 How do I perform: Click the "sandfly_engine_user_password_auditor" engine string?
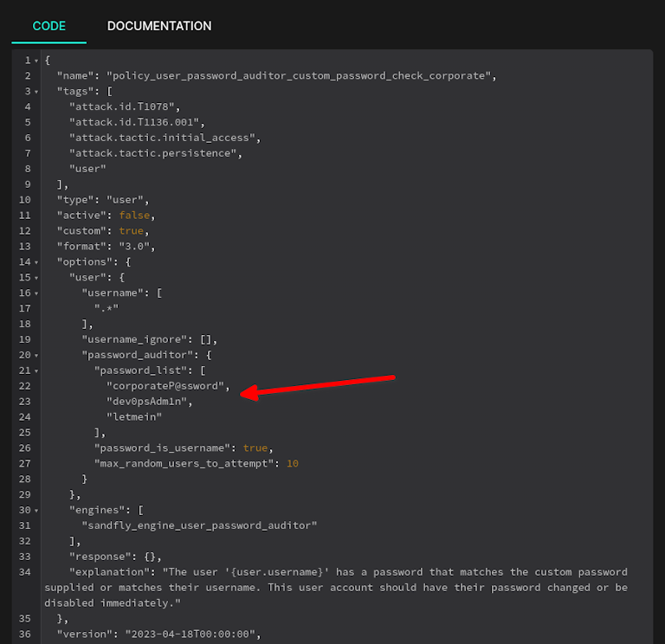coord(199,525)
